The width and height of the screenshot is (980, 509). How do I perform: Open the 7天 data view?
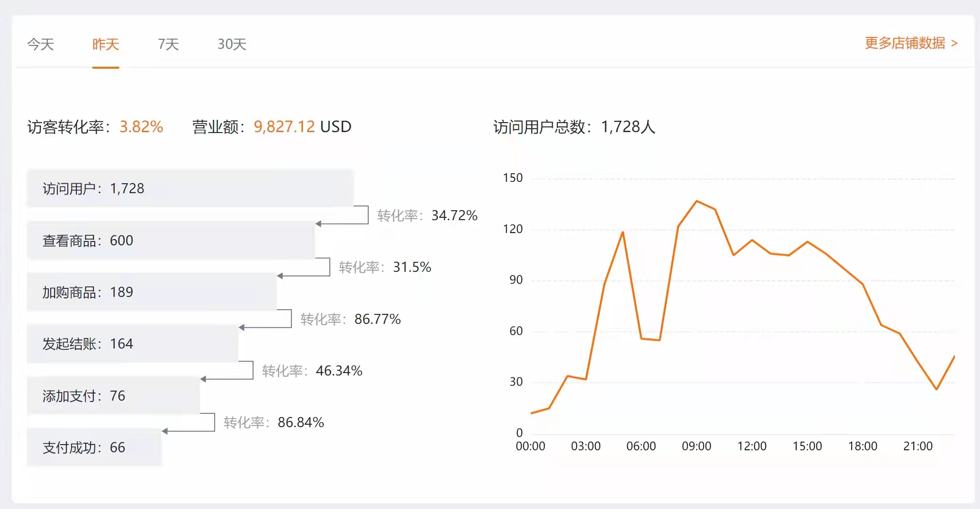[167, 44]
